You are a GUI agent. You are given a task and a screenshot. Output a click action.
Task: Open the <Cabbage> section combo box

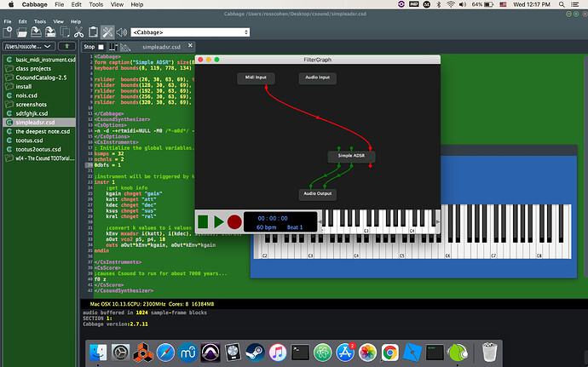pyautogui.click(x=190, y=32)
